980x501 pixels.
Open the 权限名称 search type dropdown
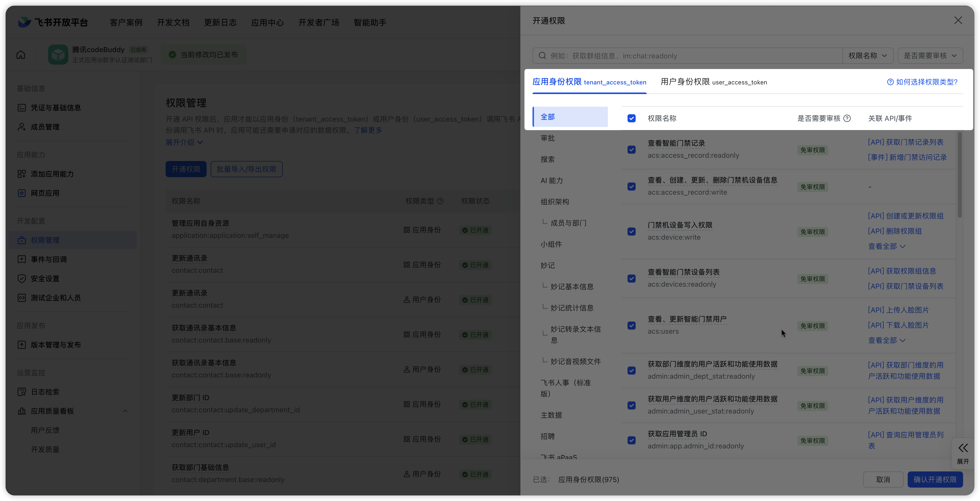pos(867,56)
